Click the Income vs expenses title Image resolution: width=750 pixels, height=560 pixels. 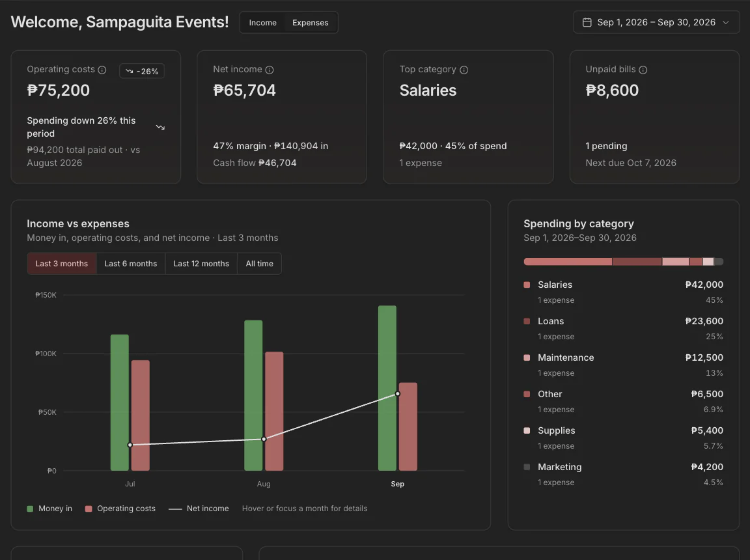(78, 224)
